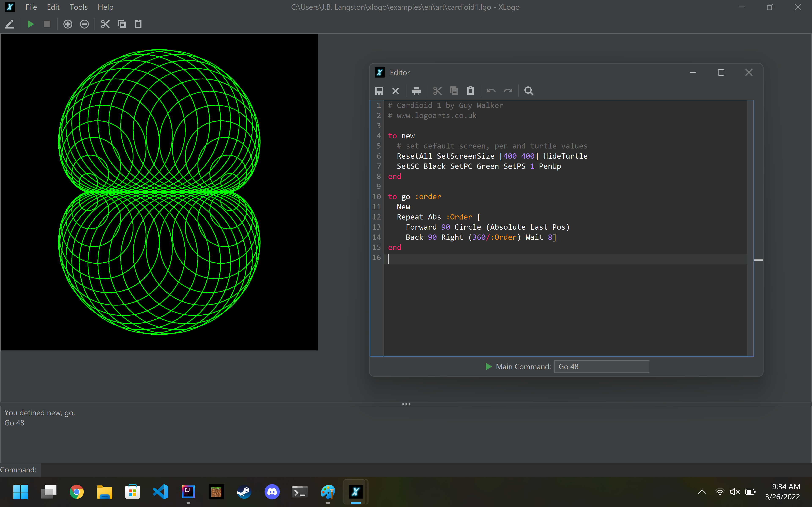Click the Paste clipboard icon in Editor toolbar
The width and height of the screenshot is (812, 507).
[470, 91]
